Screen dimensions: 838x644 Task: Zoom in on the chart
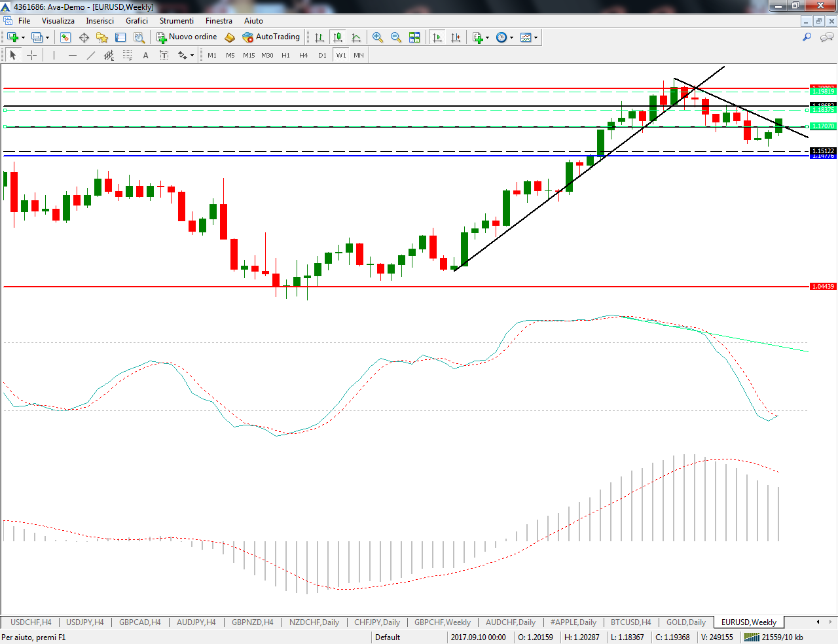[378, 37]
